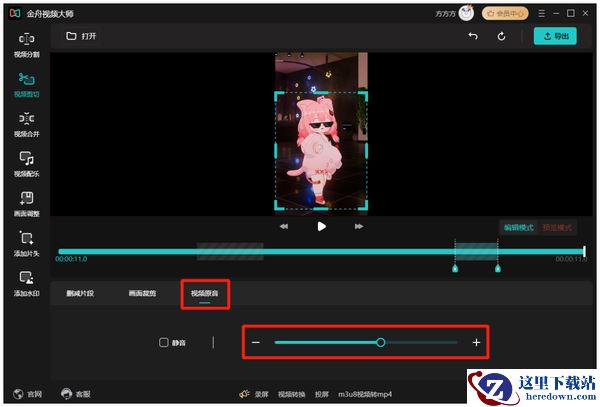The height and width of the screenshot is (407, 600).
Task: Click the username 方方方
Action: click(445, 14)
